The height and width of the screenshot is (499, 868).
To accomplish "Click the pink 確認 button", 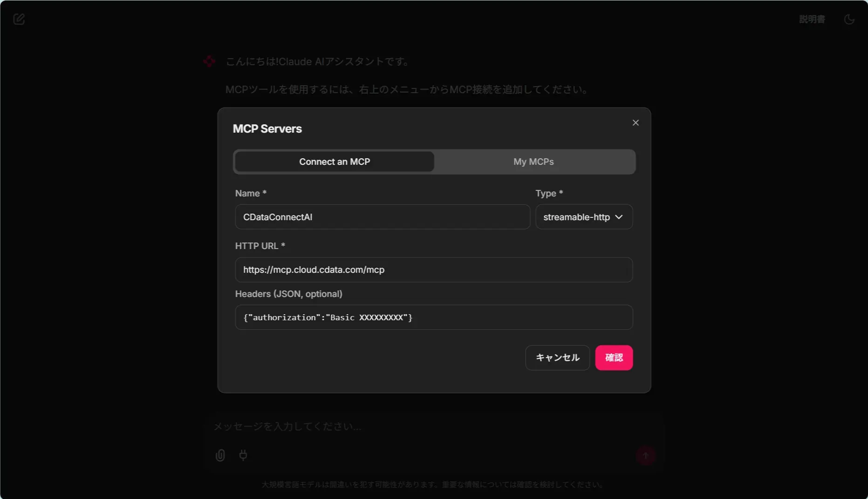I will click(x=614, y=357).
